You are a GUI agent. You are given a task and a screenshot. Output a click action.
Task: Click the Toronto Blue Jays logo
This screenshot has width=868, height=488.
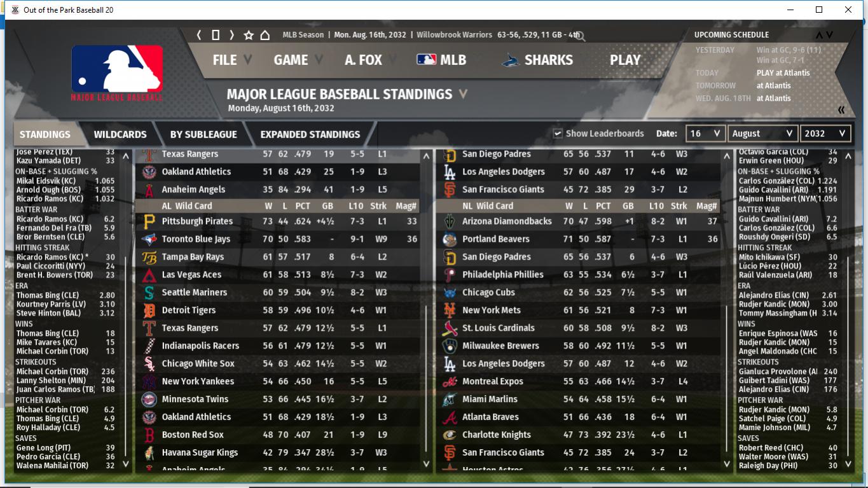tap(149, 239)
